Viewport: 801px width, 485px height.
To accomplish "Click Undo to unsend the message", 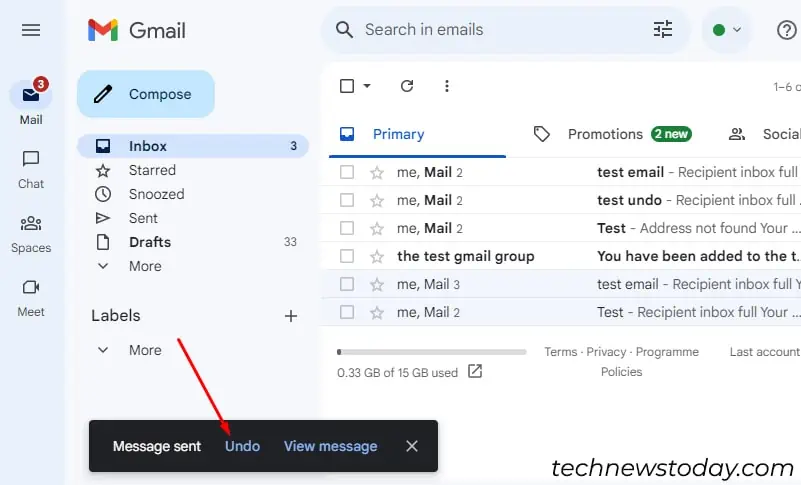I will tap(243, 446).
